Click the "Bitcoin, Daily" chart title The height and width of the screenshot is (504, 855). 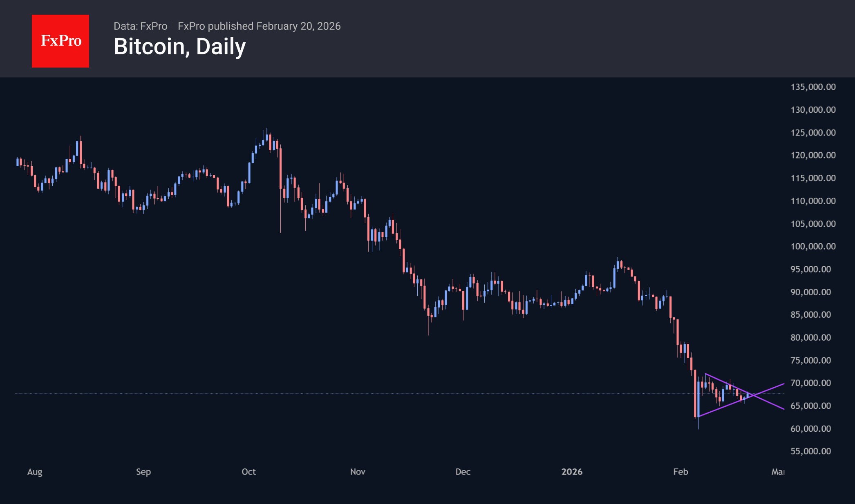[x=180, y=47]
